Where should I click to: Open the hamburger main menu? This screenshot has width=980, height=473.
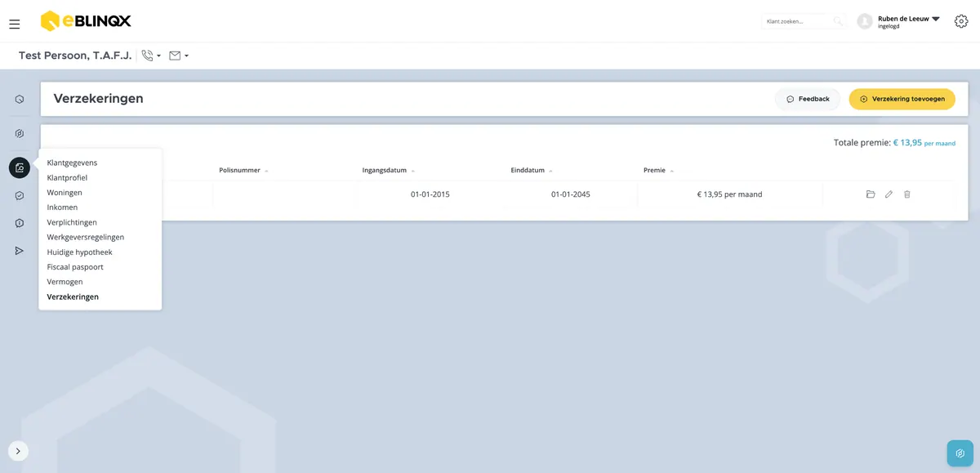coord(15,25)
